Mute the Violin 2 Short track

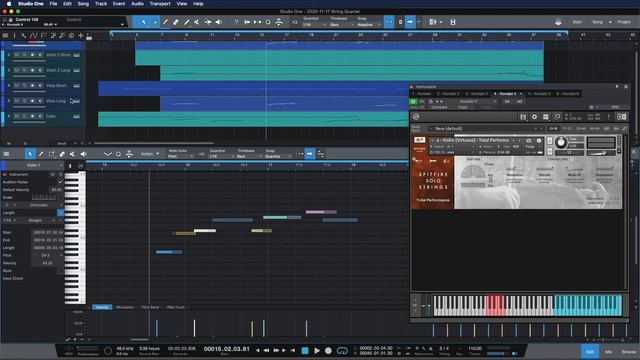(17, 55)
